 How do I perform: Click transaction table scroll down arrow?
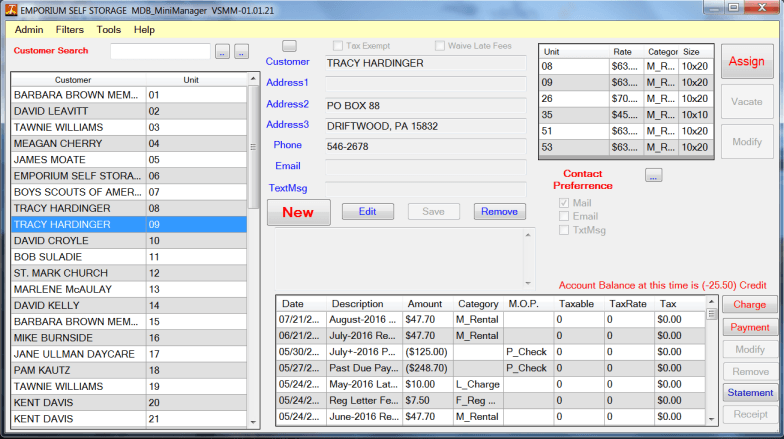click(712, 419)
